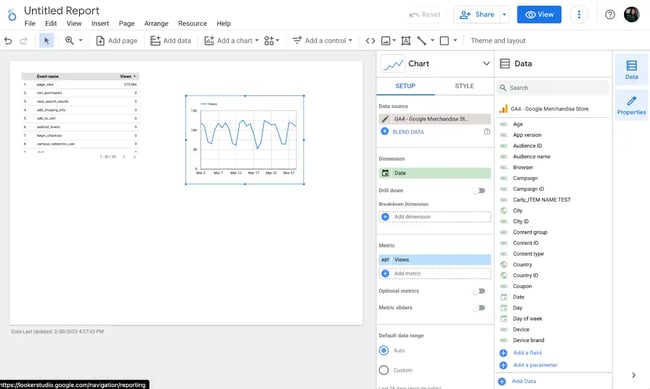Open the line type dropdown arrow
This screenshot has width=650, height=389.
432,41
